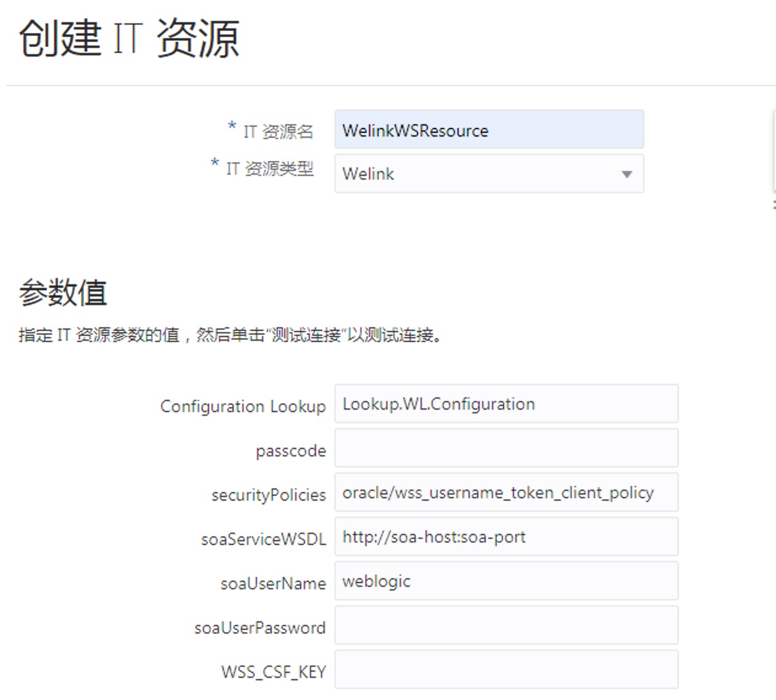Click the passcode label
The image size is (776, 700).
(291, 451)
